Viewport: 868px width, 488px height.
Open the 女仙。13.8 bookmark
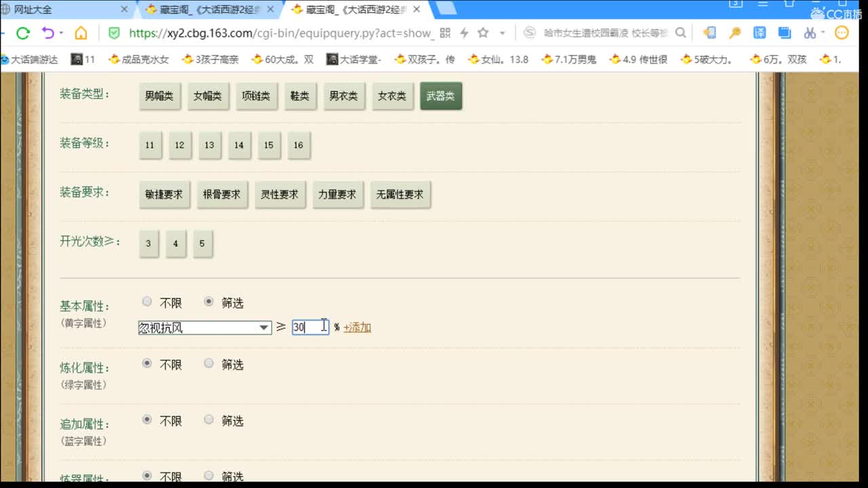pos(498,59)
